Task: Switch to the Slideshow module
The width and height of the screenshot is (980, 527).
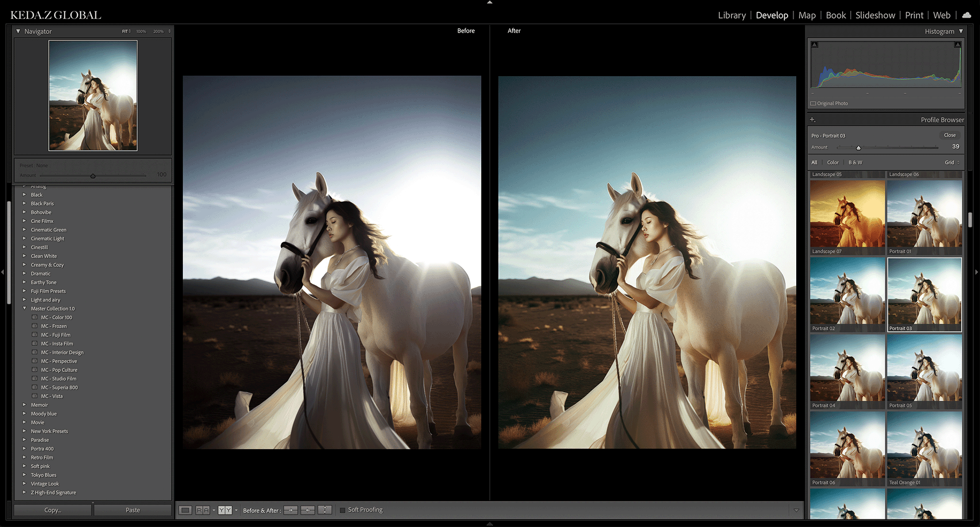Action: tap(875, 15)
